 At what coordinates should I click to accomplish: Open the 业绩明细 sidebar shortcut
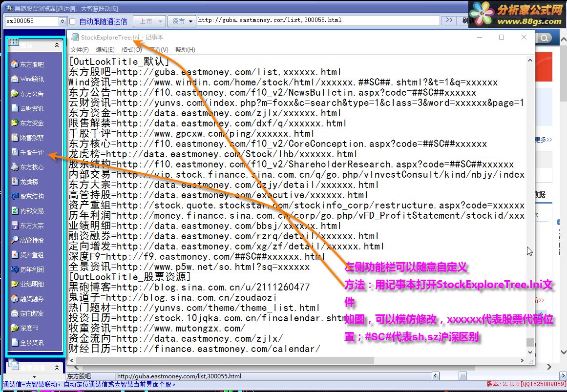pyautogui.click(x=27, y=284)
